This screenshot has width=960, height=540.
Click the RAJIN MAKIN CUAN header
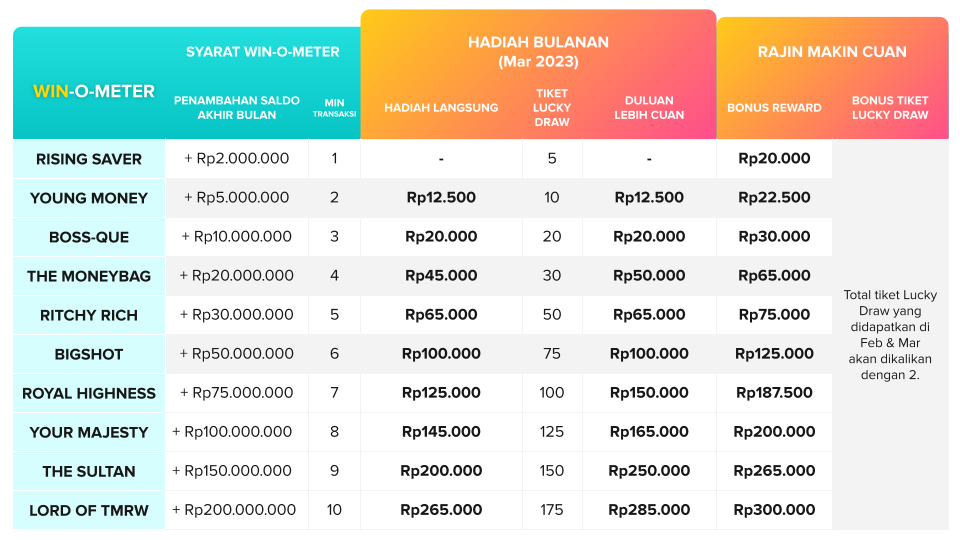tap(832, 52)
